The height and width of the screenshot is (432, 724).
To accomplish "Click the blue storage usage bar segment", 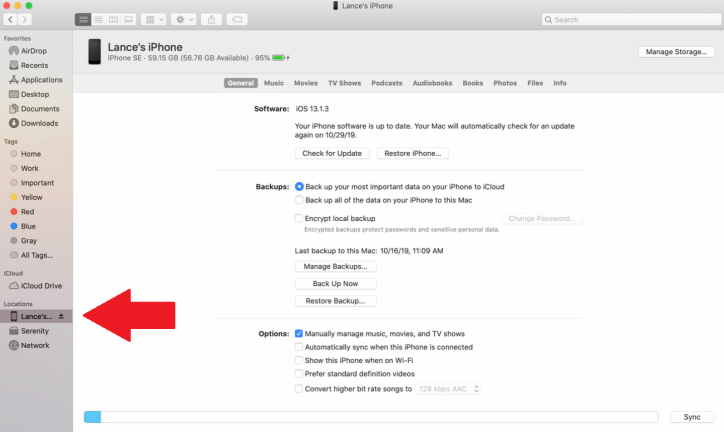I will click(93, 417).
